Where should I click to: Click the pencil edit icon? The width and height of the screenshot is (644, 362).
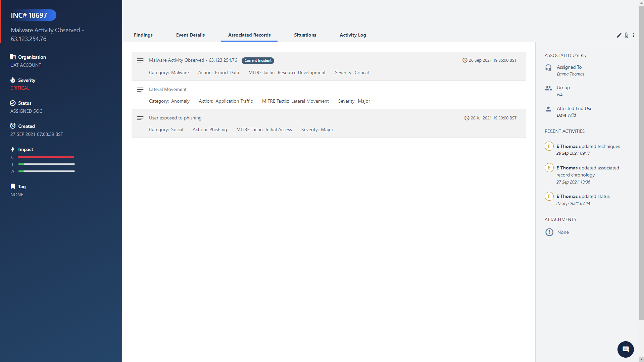pos(619,35)
